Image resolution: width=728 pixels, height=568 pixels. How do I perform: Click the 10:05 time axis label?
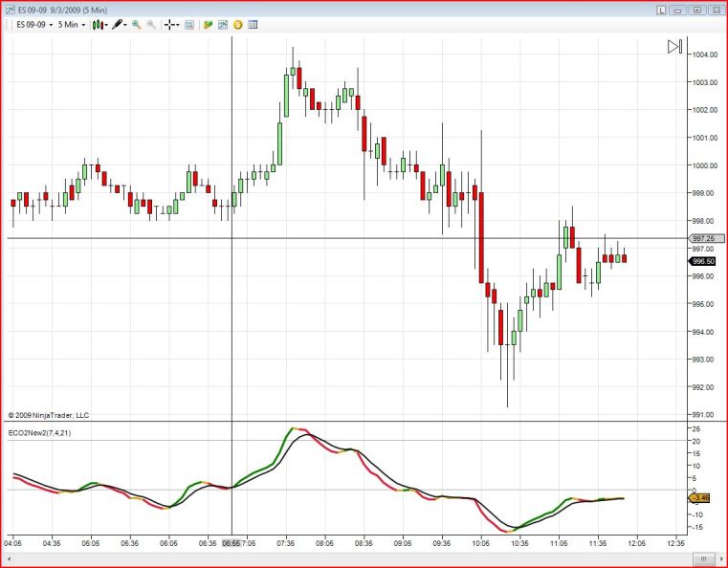tap(480, 543)
